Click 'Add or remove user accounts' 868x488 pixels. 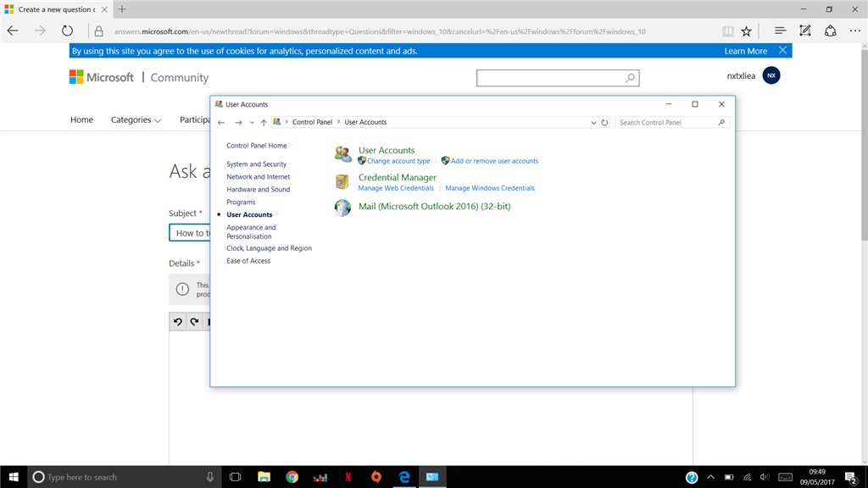click(x=494, y=161)
